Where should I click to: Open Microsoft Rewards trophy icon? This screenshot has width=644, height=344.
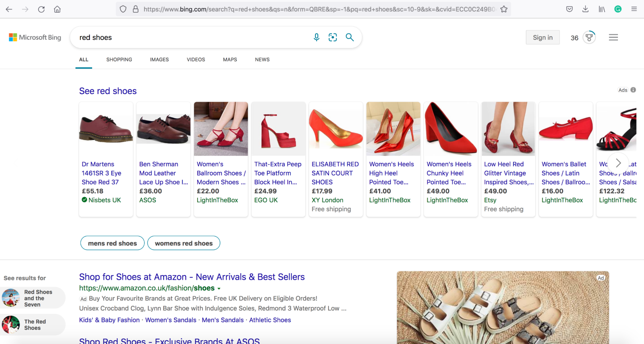pos(589,37)
